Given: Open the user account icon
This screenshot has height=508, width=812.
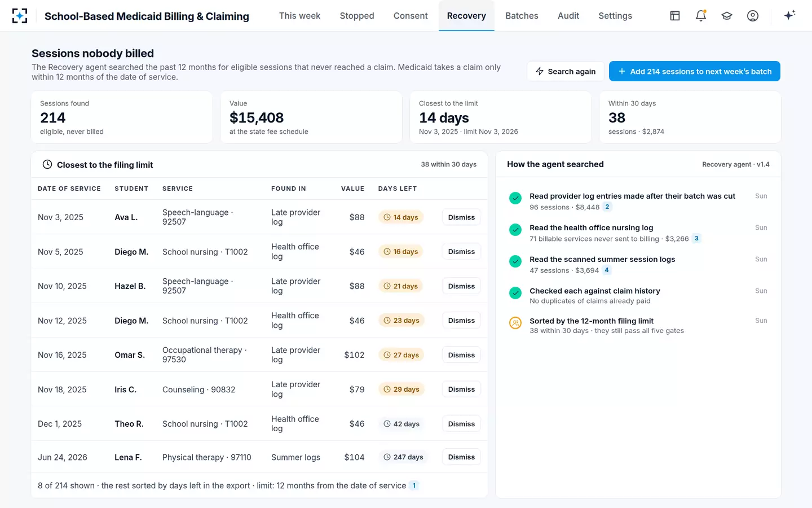Looking at the screenshot, I should point(753,16).
